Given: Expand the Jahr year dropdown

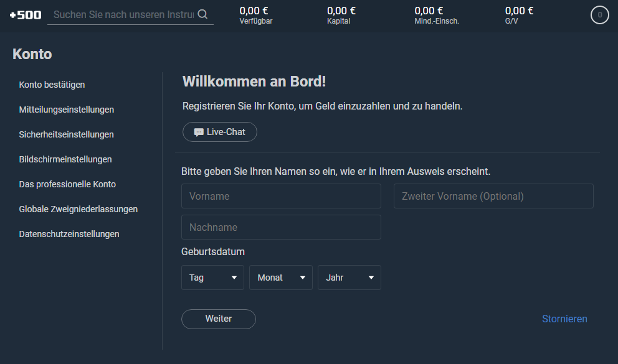Looking at the screenshot, I should pos(349,278).
